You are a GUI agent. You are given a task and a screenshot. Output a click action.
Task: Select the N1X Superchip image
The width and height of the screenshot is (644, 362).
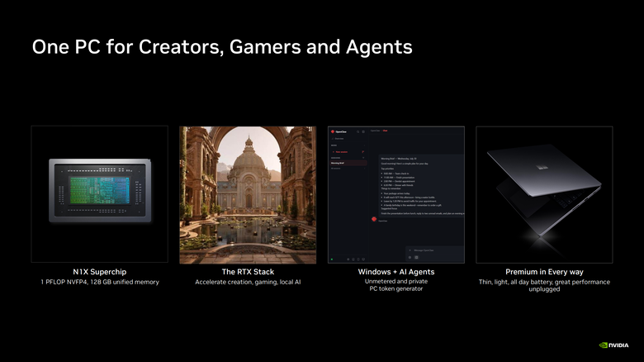[99, 194]
